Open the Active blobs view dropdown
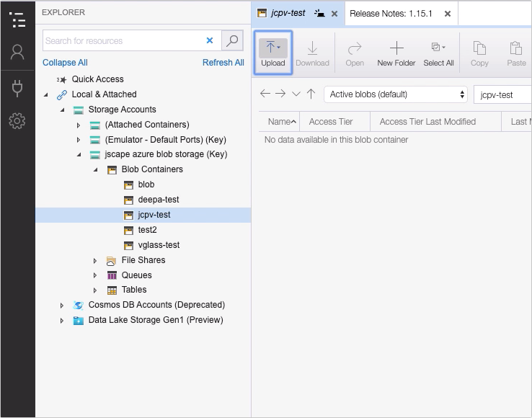Image resolution: width=532 pixels, height=418 pixels. [x=396, y=94]
